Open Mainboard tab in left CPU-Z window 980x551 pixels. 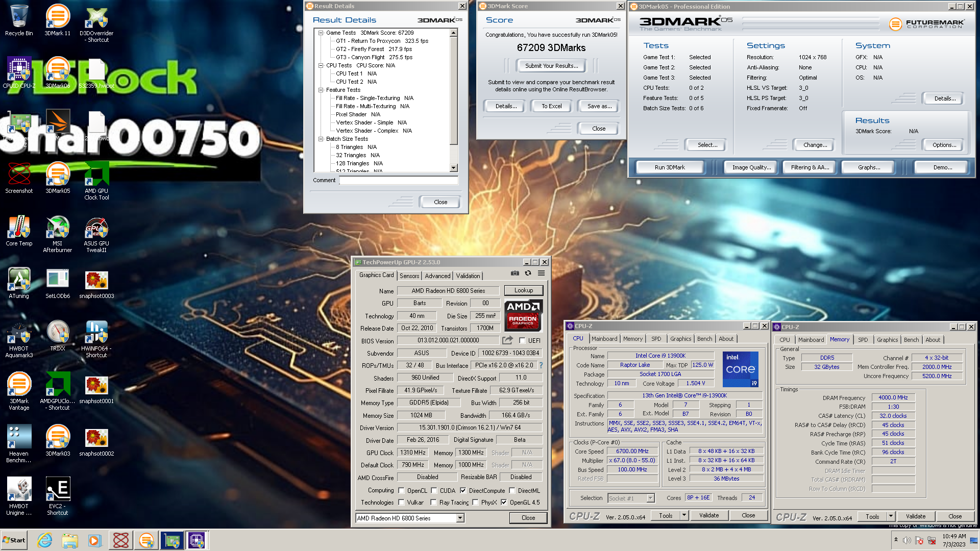click(x=604, y=339)
